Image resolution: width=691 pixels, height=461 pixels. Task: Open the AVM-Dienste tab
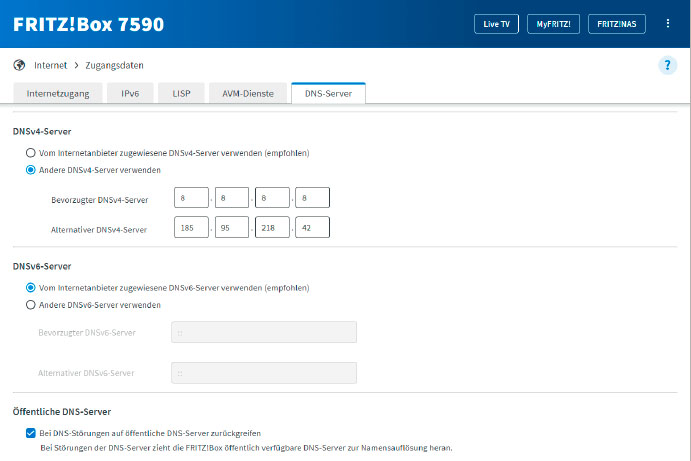[248, 93]
